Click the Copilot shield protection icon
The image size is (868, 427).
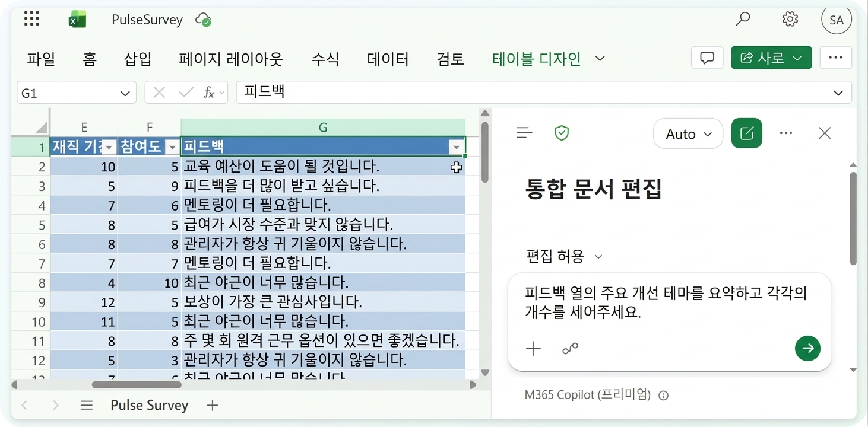(x=562, y=133)
